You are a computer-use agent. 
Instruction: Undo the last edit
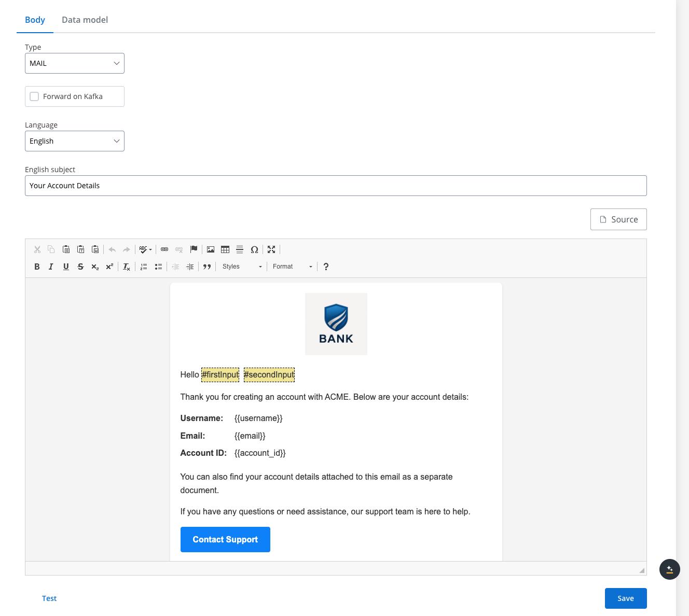(112, 249)
